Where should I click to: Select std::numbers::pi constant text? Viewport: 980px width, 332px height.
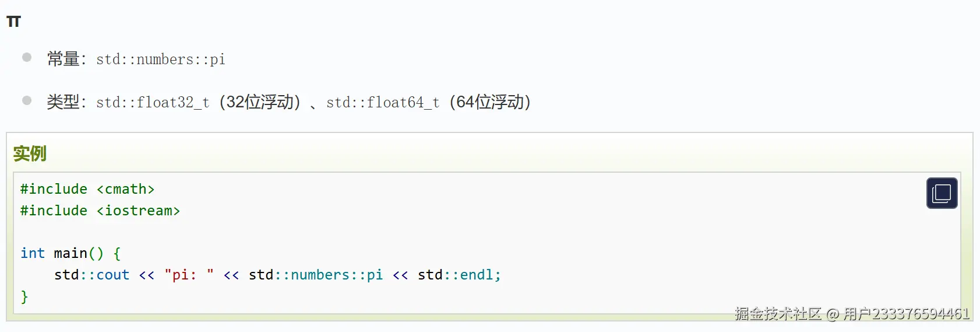(160, 60)
